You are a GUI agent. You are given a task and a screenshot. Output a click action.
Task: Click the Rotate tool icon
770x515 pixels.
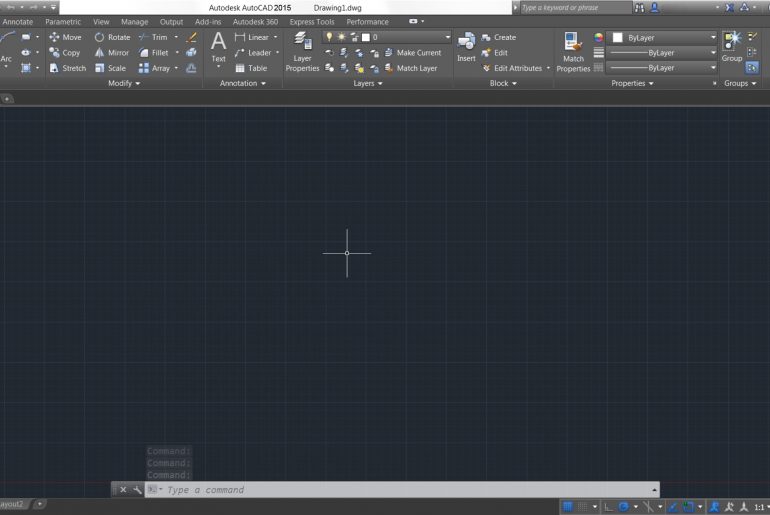coord(100,37)
